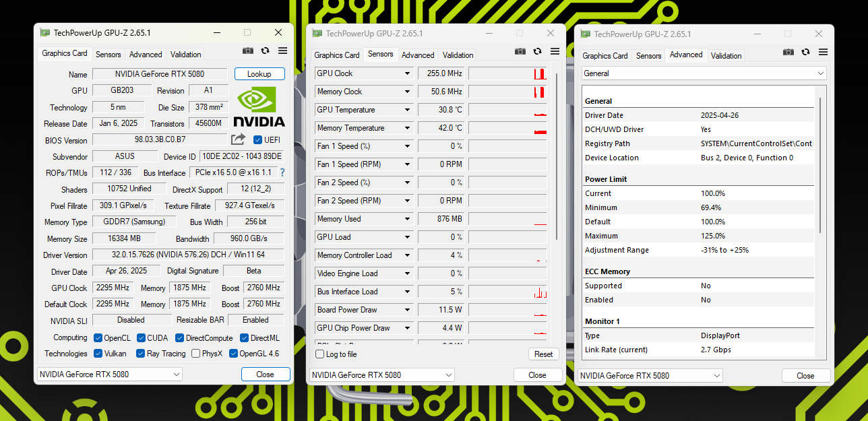The image size is (868, 421).
Task: Click the refresh icon in the Graphics Card window
Action: coord(266,51)
